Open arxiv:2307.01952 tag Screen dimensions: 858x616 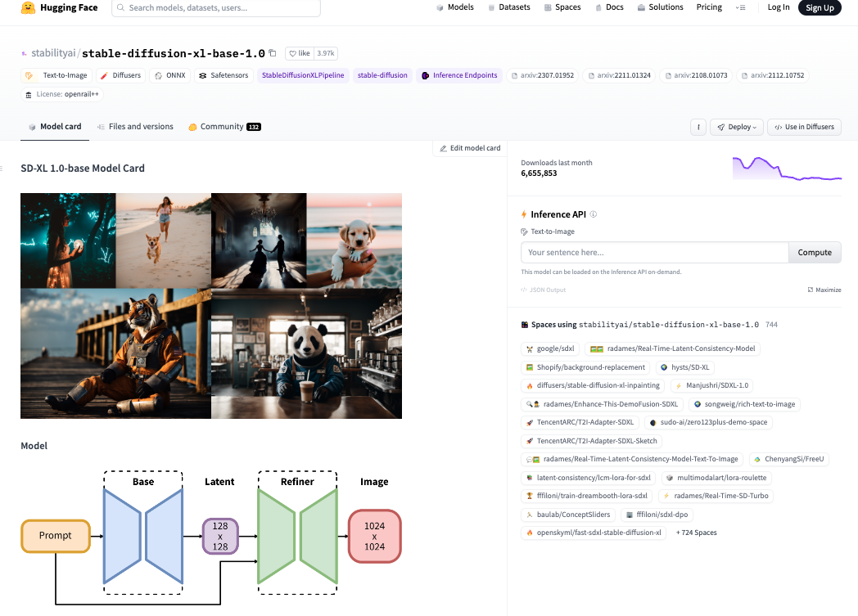tap(542, 75)
